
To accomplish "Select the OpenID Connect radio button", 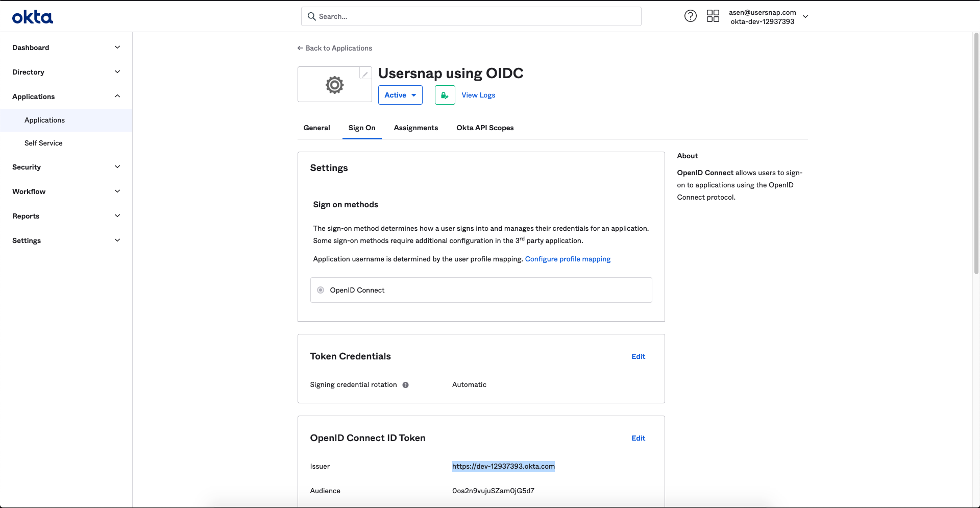I will 321,290.
